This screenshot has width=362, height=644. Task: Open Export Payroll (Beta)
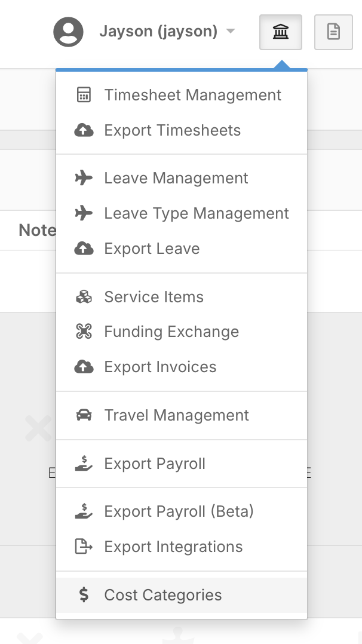(179, 511)
